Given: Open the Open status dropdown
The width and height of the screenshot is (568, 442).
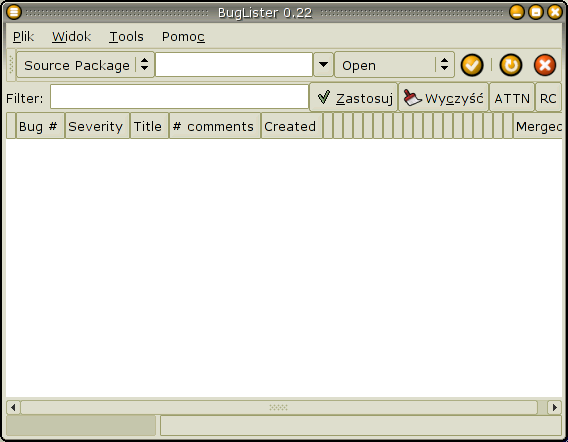Looking at the screenshot, I should click(394, 65).
